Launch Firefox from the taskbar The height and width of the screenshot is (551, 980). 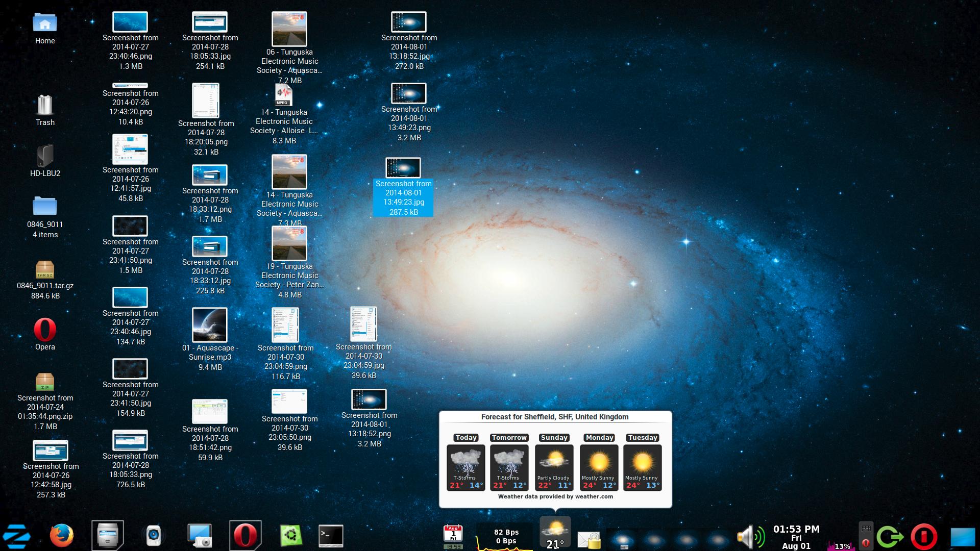[x=62, y=536]
